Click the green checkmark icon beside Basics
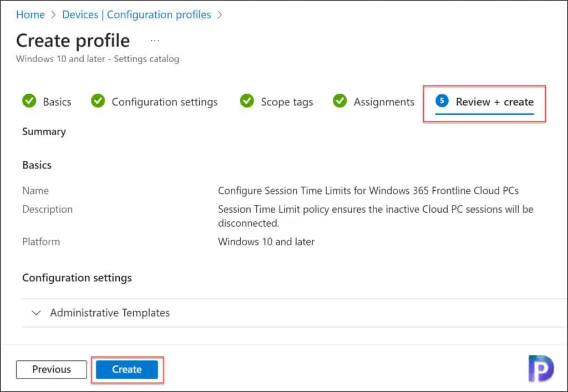This screenshot has width=568, height=392. pos(29,101)
